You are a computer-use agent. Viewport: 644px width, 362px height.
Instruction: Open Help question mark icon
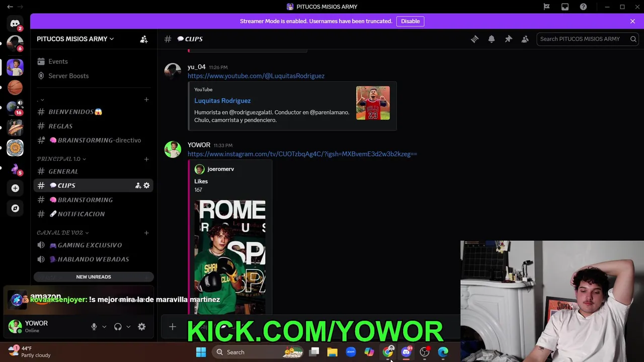[x=583, y=7]
